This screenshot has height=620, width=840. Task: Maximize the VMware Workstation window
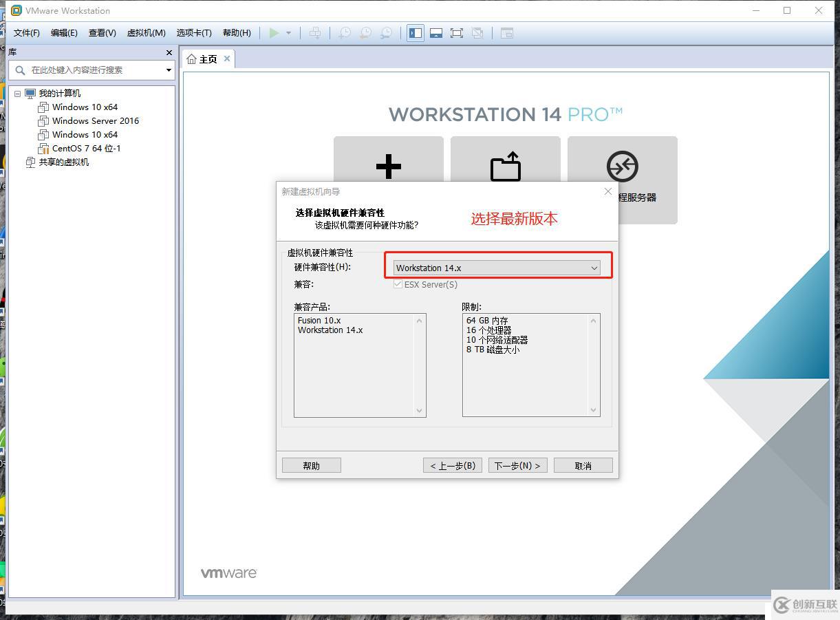[x=787, y=10]
